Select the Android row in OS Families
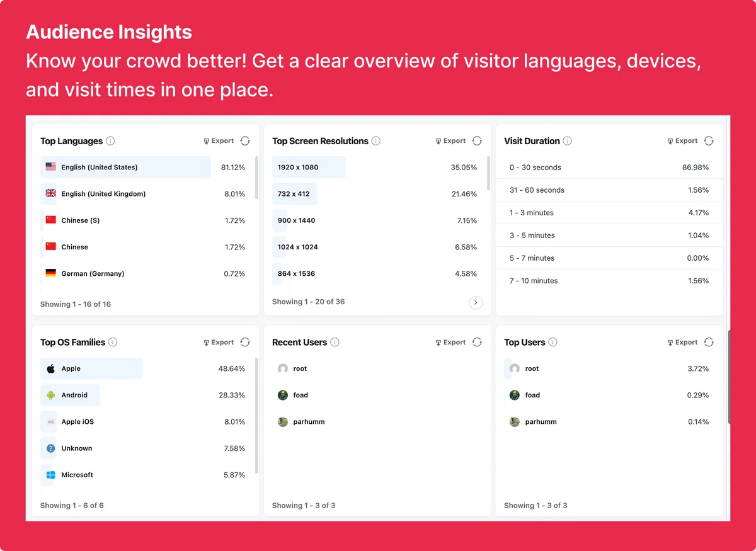 tap(143, 395)
